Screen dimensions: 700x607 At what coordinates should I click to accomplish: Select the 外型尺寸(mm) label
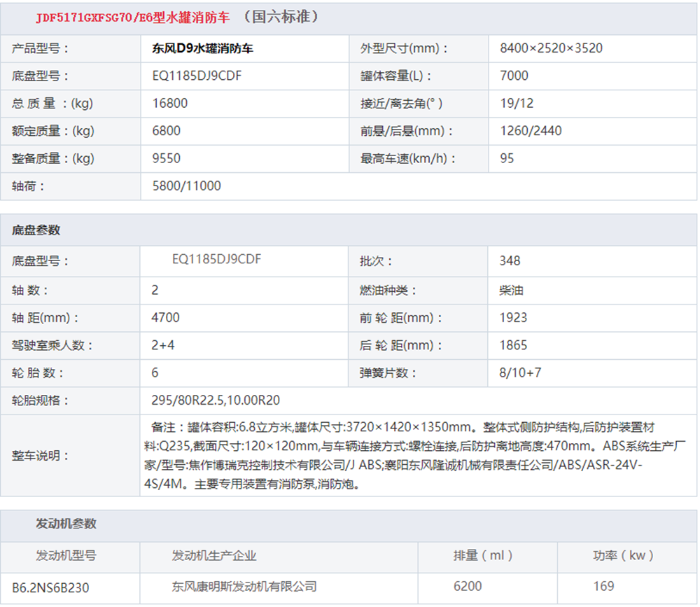point(404,48)
